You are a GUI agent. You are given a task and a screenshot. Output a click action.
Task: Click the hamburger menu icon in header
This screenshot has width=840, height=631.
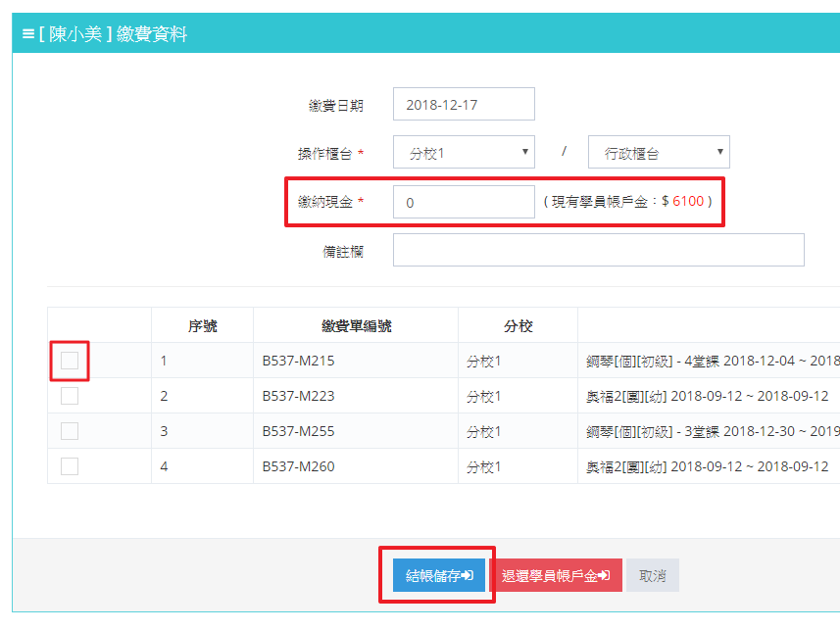(27, 34)
